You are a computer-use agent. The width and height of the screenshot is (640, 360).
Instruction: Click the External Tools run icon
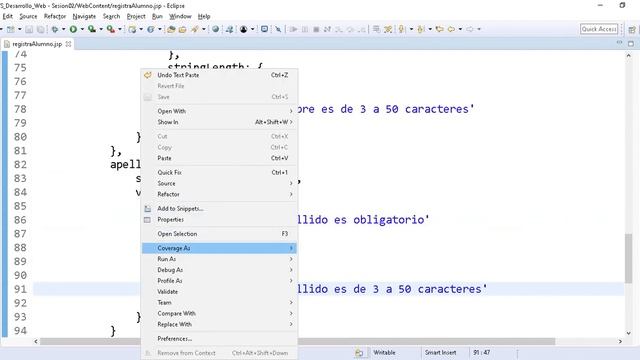pos(111,29)
